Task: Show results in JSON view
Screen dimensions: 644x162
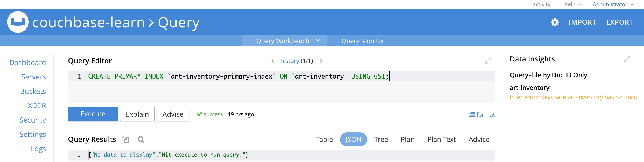Action: tap(353, 139)
